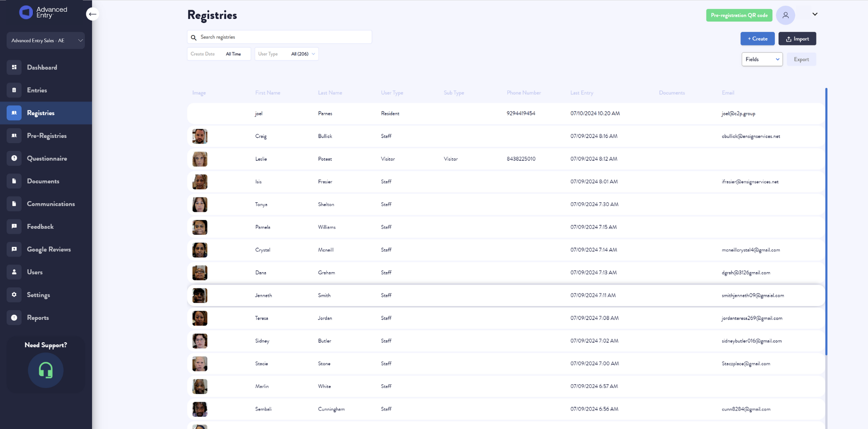The height and width of the screenshot is (429, 868).
Task: Click the Communications sidebar icon
Action: (14, 204)
